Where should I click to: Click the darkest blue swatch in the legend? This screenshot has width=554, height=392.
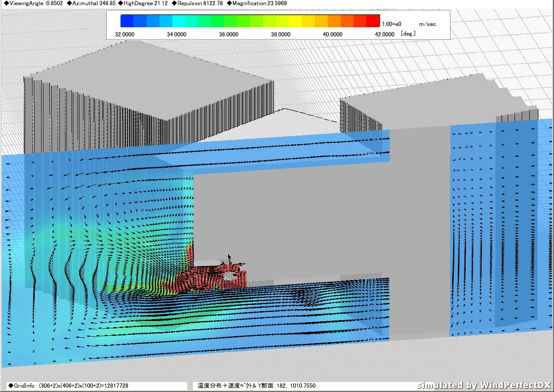pyautogui.click(x=127, y=21)
